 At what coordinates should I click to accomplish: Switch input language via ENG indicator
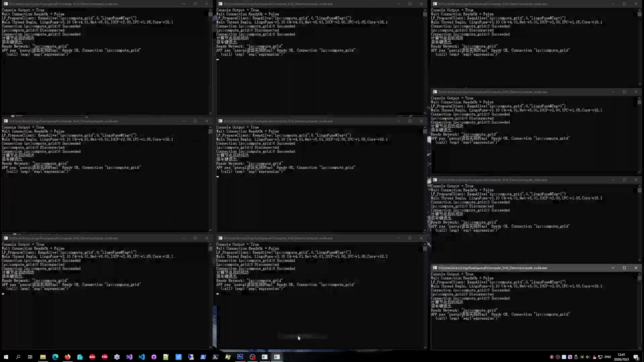[x=608, y=357]
